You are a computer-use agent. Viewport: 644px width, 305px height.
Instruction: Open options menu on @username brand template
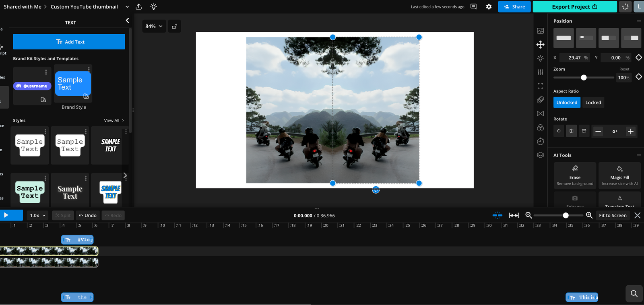click(46, 72)
